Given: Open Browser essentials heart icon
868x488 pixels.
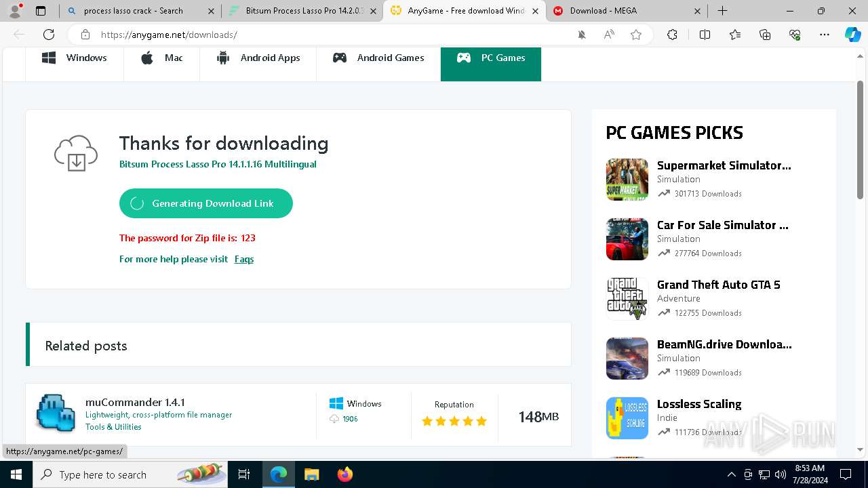Looking at the screenshot, I should coord(795,35).
